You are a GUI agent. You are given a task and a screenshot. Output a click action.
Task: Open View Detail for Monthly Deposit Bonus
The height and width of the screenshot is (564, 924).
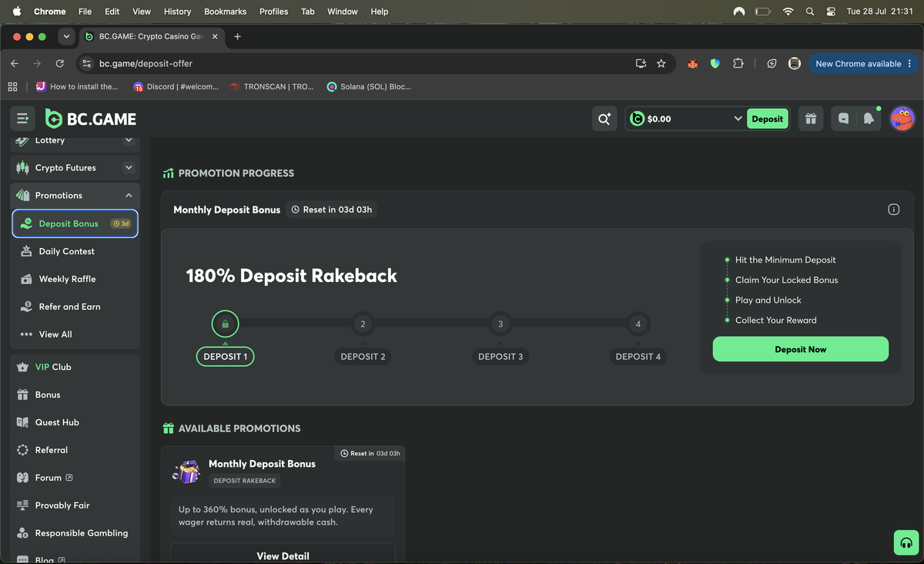[x=283, y=555]
